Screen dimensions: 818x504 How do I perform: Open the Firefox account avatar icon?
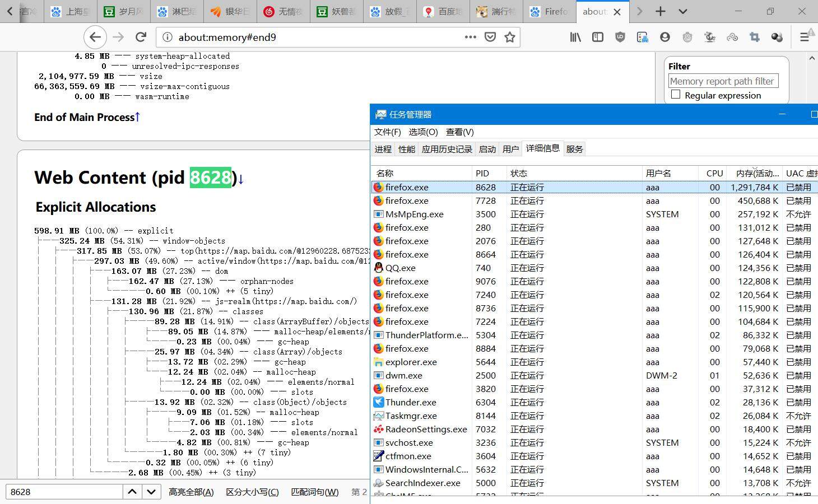665,37
